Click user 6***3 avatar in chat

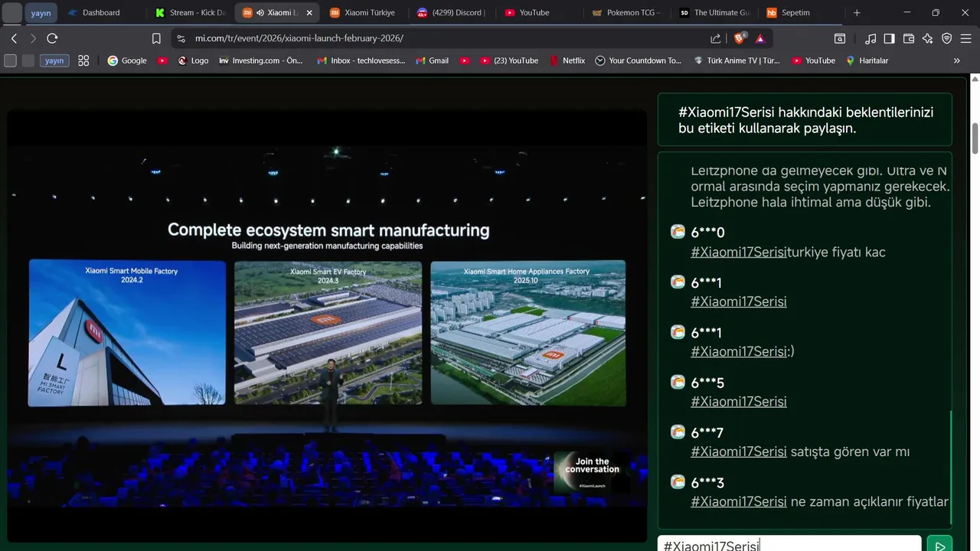678,482
